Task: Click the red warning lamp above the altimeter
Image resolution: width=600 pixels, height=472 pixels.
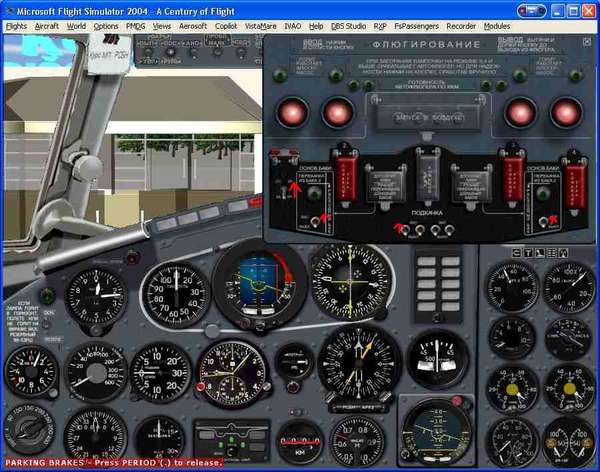Action: tap(132, 258)
